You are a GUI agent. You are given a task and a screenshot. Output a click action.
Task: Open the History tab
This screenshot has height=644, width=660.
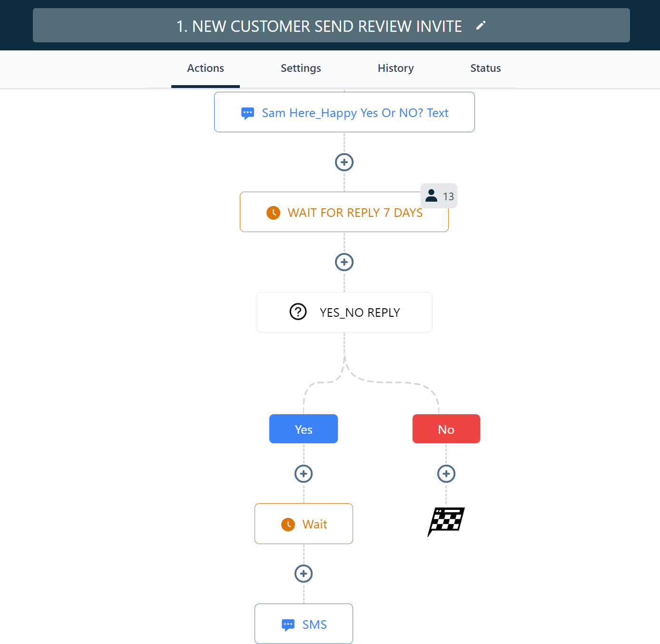click(x=395, y=68)
